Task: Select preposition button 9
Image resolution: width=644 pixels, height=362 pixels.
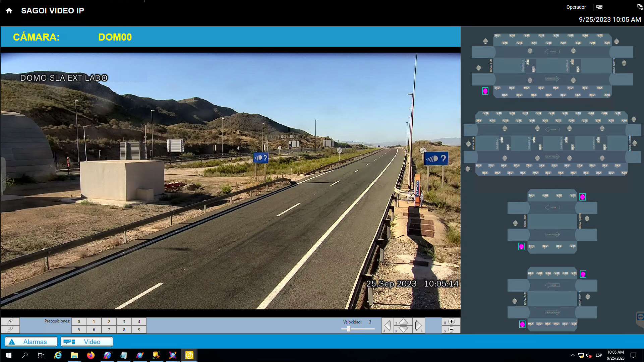Action: [x=139, y=329]
